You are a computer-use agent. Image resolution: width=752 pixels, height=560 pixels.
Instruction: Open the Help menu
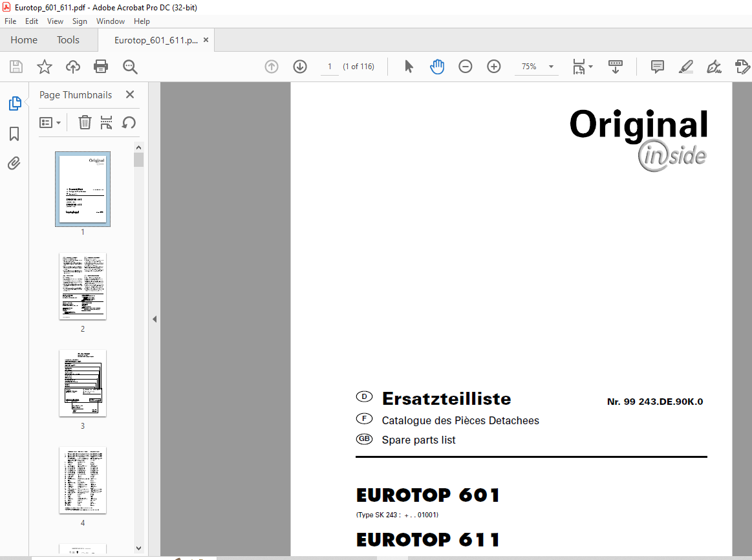pos(142,21)
